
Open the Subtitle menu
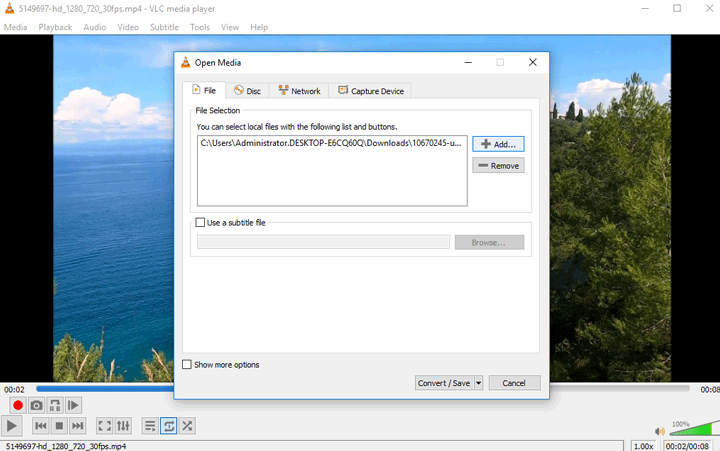coord(164,27)
